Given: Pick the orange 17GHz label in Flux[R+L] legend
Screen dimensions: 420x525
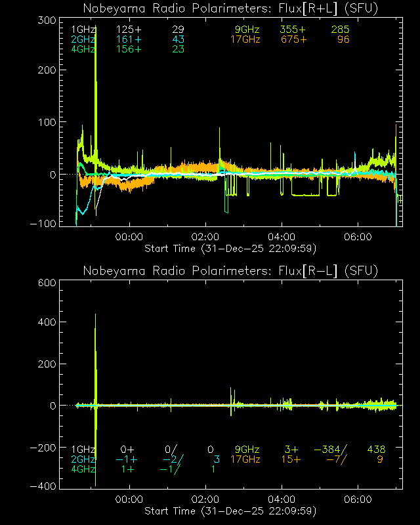Looking at the screenshot, I should (245, 40).
